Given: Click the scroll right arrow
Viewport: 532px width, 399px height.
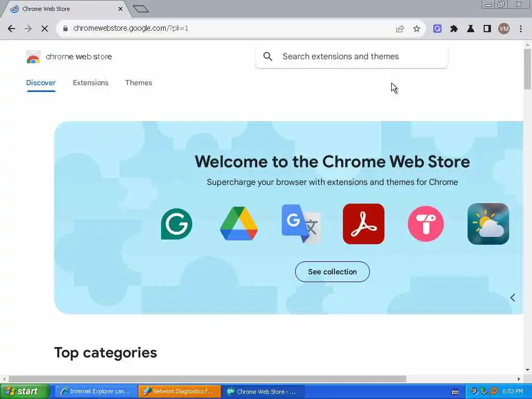Looking at the screenshot, I should [x=519, y=379].
